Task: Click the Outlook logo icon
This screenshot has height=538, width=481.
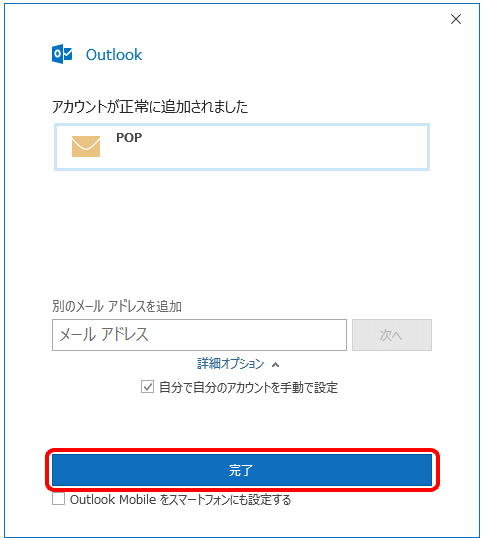Action: [62, 54]
